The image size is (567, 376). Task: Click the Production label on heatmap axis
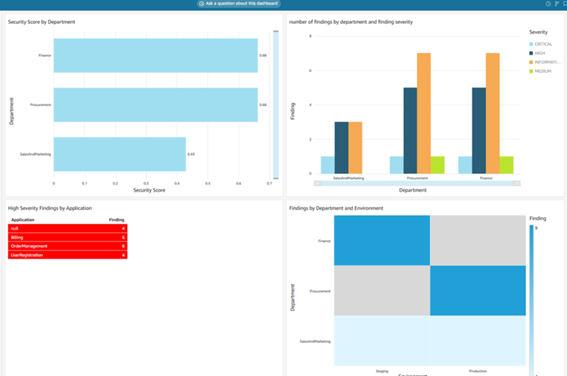[x=478, y=371]
